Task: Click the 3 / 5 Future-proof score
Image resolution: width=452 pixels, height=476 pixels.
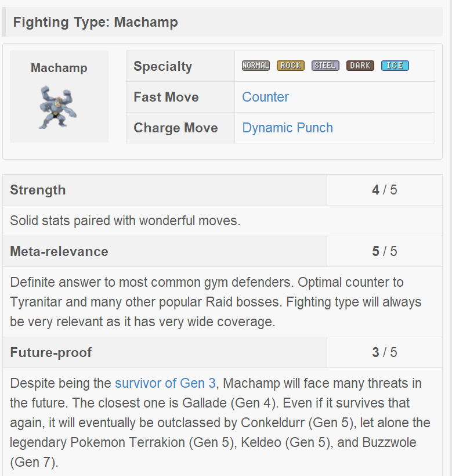Action: tap(385, 352)
